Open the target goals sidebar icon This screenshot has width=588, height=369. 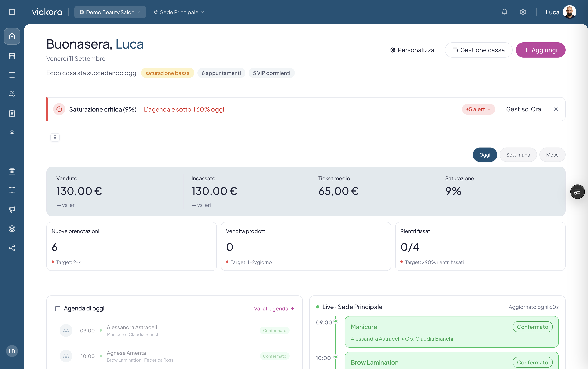pos(12,229)
